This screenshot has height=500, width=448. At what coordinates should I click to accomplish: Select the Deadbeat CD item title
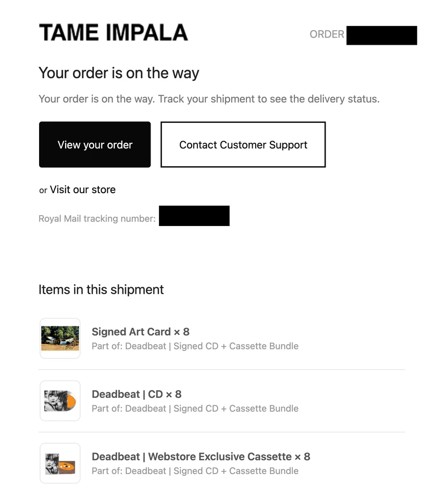pos(136,394)
